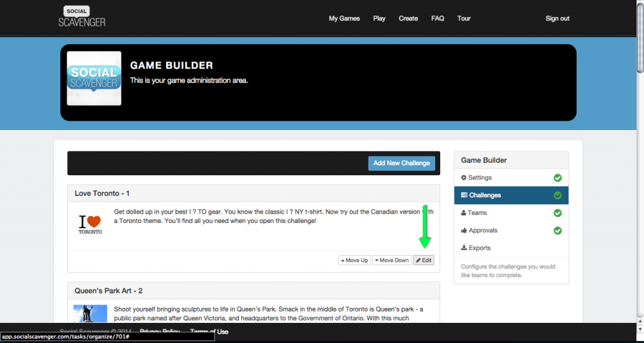
Task: Sign out of the account
Action: point(557,18)
